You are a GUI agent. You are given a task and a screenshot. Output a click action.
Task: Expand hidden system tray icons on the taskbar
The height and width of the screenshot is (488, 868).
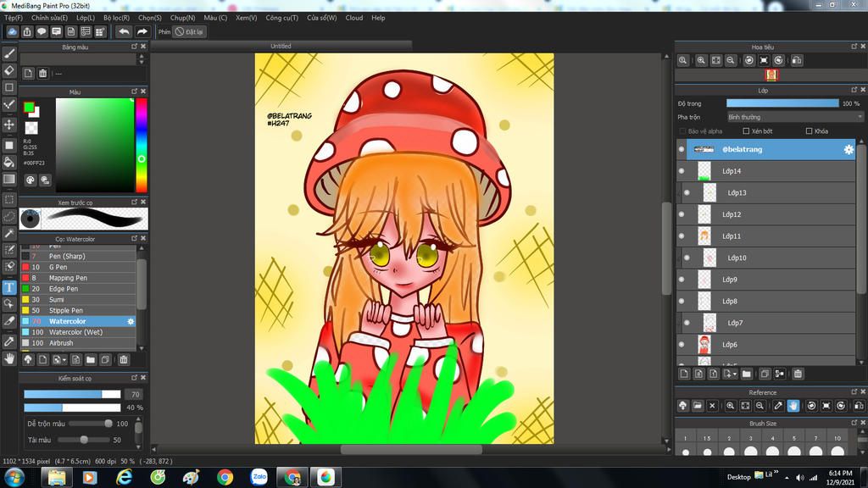pos(787,478)
